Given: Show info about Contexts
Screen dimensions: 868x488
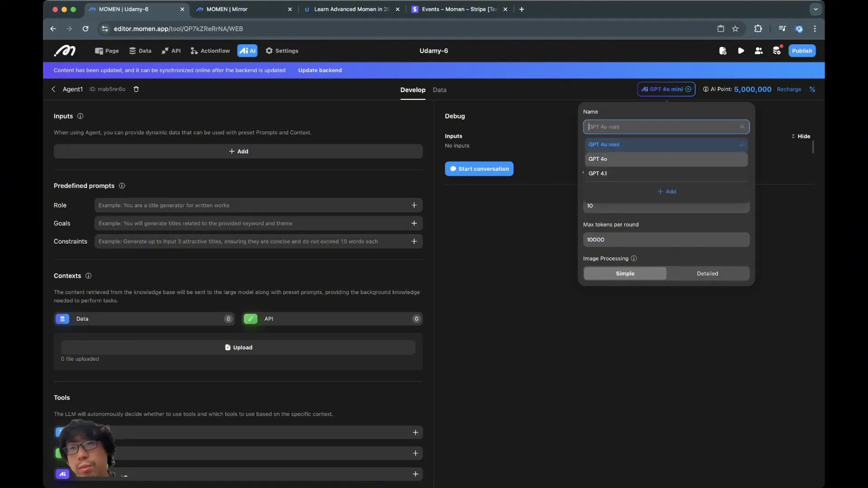Looking at the screenshot, I should (88, 276).
